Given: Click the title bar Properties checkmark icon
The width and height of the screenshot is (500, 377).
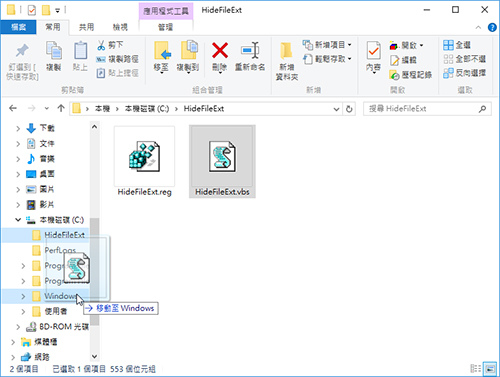Looking at the screenshot, I should point(32,10).
